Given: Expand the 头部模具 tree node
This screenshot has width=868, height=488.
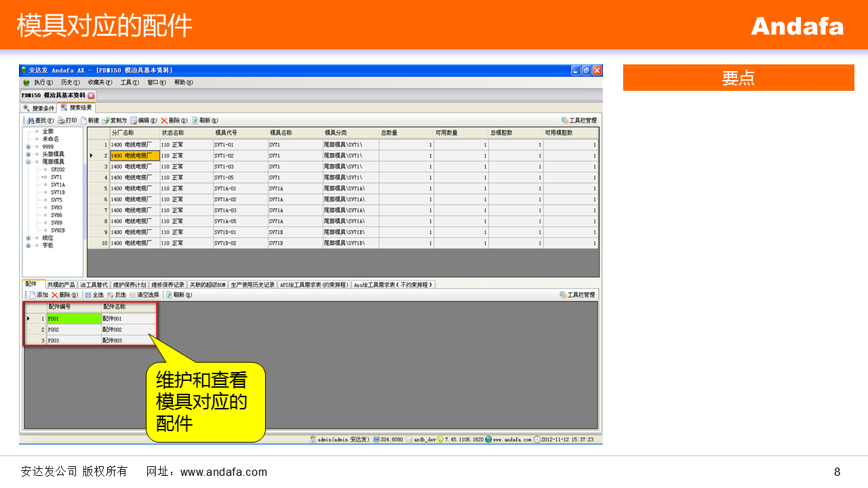Looking at the screenshot, I should (28, 155).
